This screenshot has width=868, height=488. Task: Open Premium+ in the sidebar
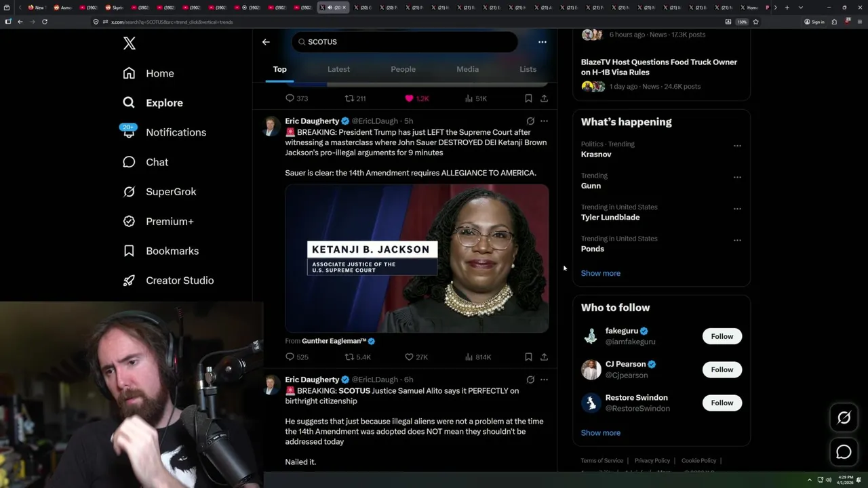tap(157, 221)
